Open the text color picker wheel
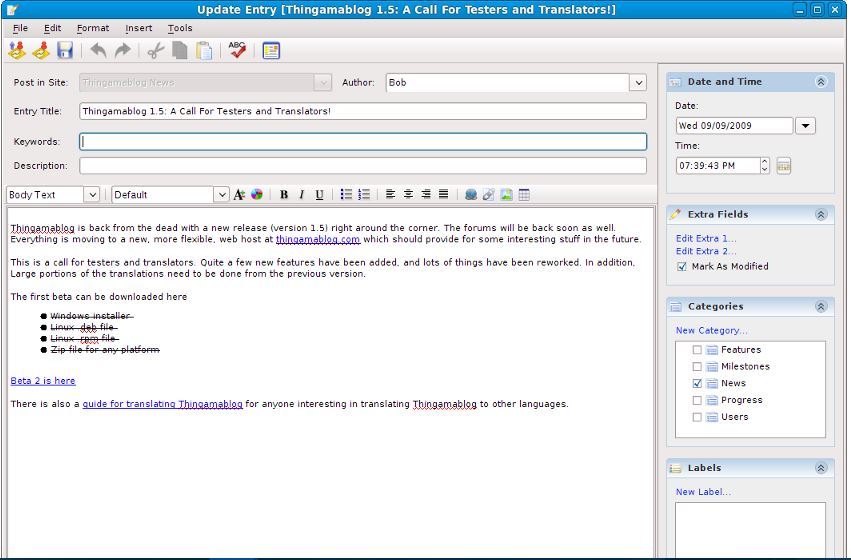851x560 pixels. [x=257, y=194]
